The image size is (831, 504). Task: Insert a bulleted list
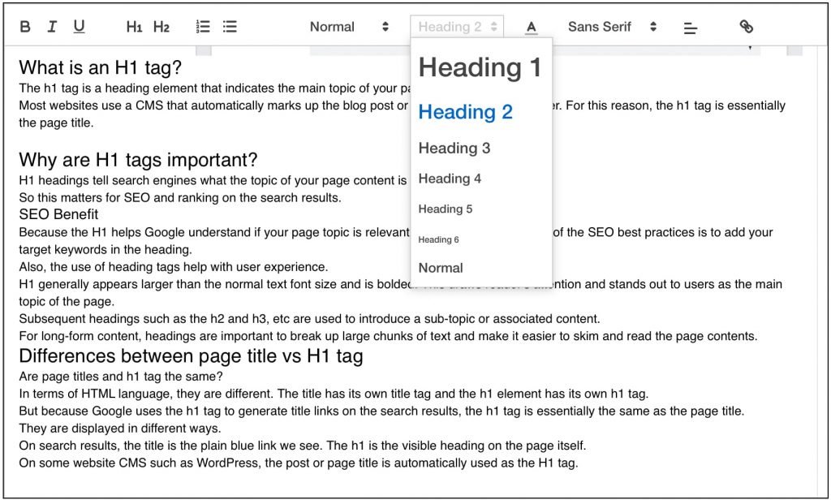tap(230, 27)
